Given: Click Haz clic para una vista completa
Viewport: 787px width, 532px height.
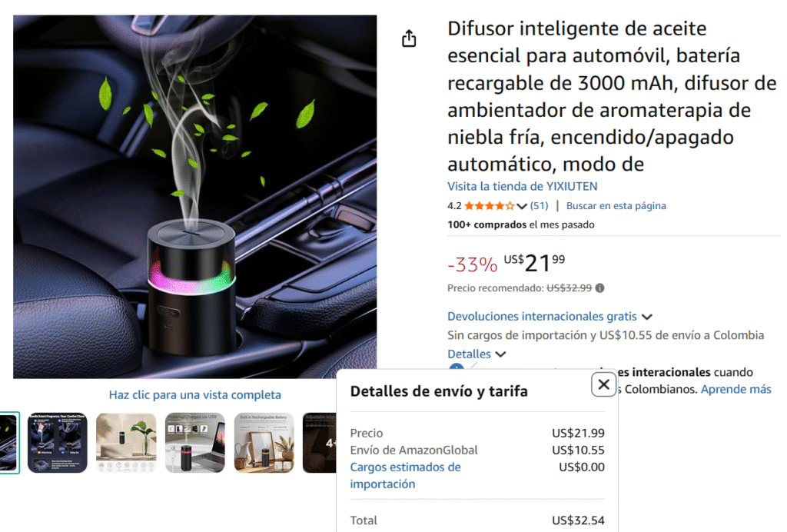Looking at the screenshot, I should tap(194, 395).
